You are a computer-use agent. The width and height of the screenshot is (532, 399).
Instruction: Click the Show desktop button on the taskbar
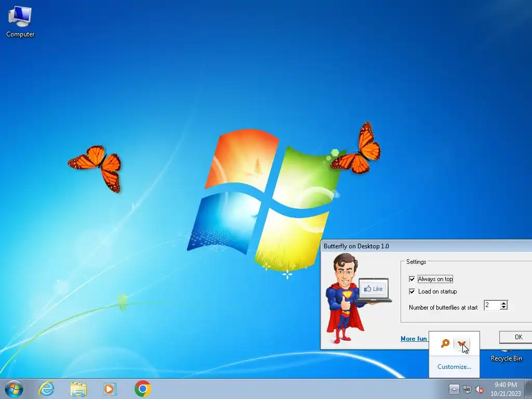(x=528, y=389)
